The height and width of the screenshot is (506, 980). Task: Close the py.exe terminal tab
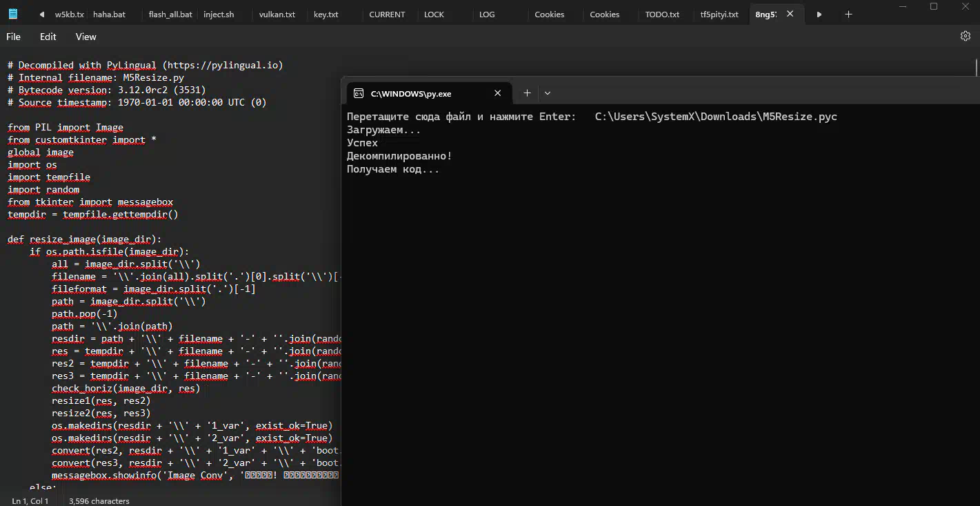click(498, 93)
